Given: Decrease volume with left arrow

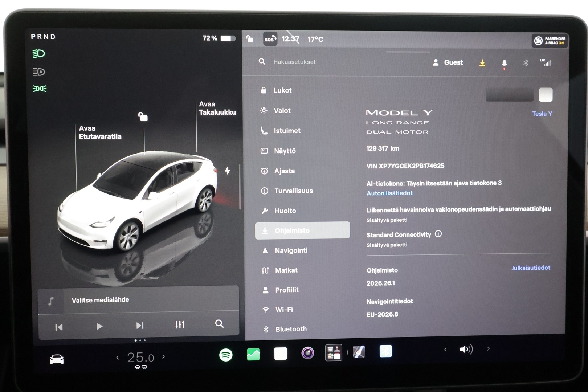Looking at the screenshot, I should (x=445, y=350).
